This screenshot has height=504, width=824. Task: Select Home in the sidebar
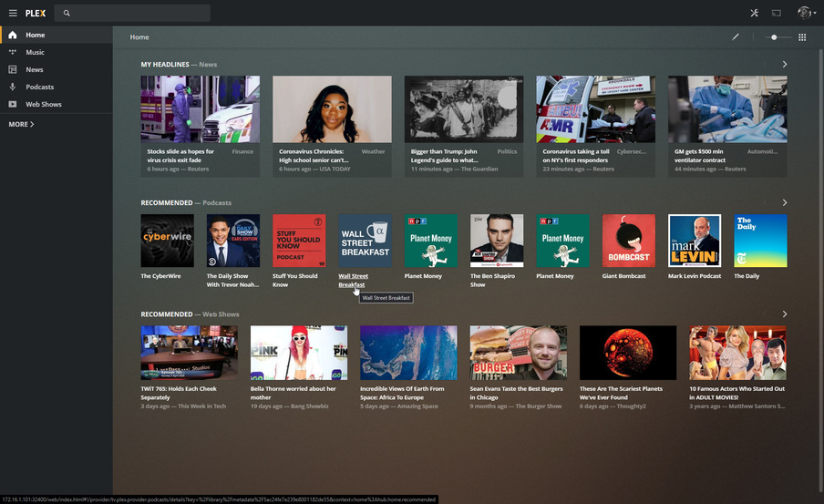pos(57,35)
